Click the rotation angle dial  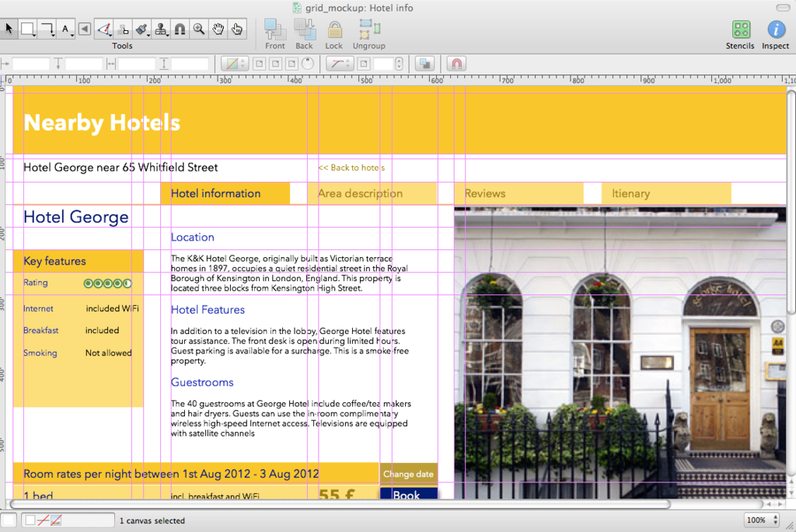[x=308, y=64]
